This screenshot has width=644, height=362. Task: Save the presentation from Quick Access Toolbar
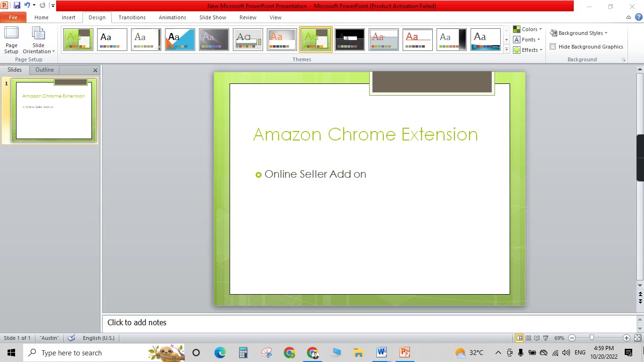tap(17, 6)
